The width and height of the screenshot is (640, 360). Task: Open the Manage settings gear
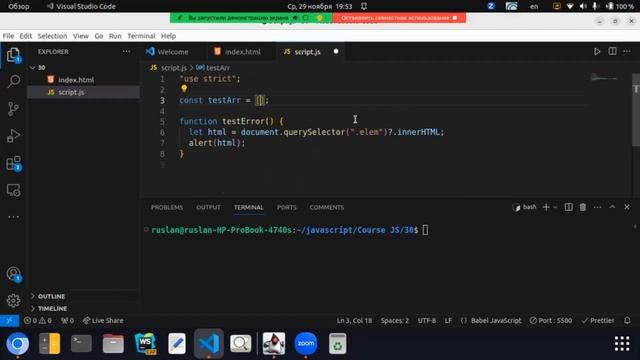pyautogui.click(x=13, y=300)
